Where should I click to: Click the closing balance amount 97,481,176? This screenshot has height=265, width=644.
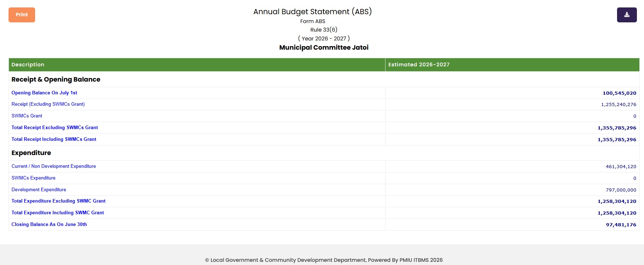point(621,225)
